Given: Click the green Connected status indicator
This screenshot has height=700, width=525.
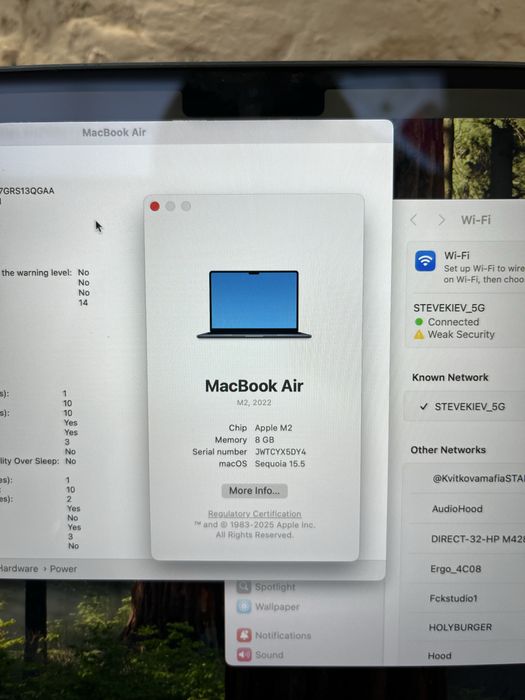Looking at the screenshot, I should coord(419,321).
